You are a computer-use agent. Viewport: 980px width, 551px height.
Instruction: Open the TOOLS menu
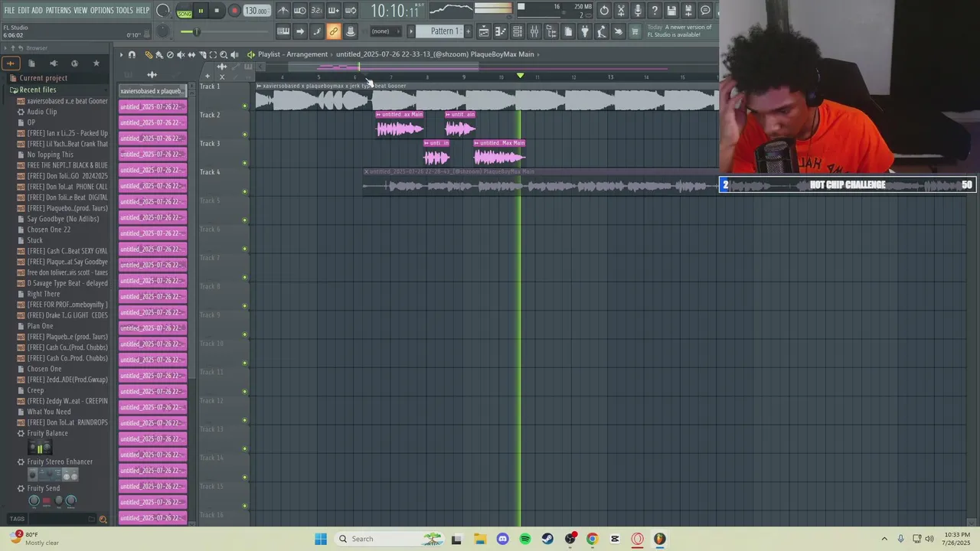coord(125,11)
